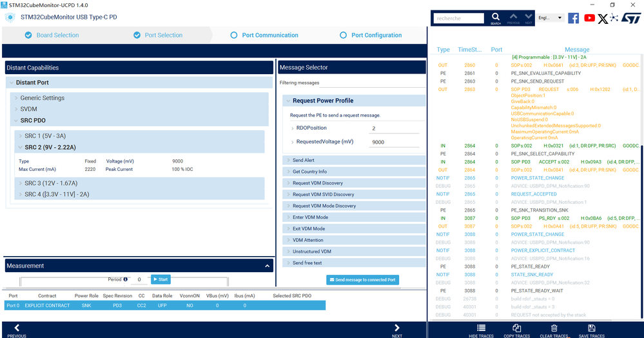Expand SRC 3 (12V - 1.67A)
Image resolution: width=644 pixels, height=338 pixels.
pos(20,183)
